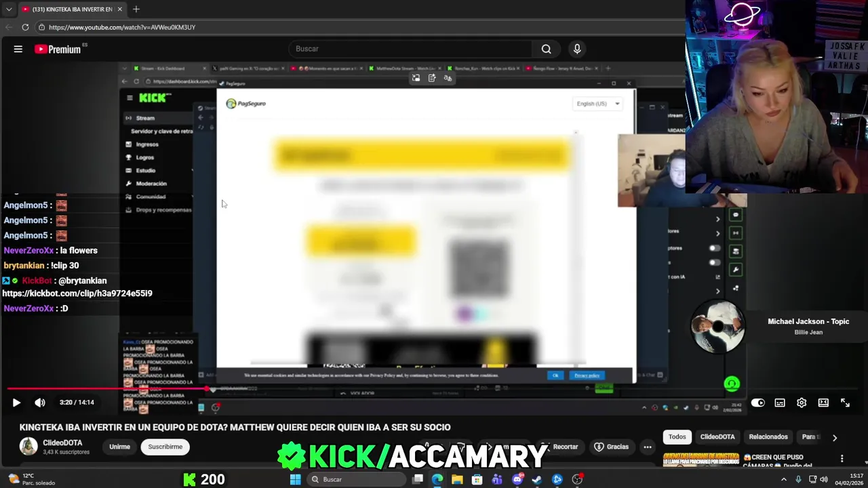Click the browser address bar URL
The image size is (868, 488).
tap(122, 27)
